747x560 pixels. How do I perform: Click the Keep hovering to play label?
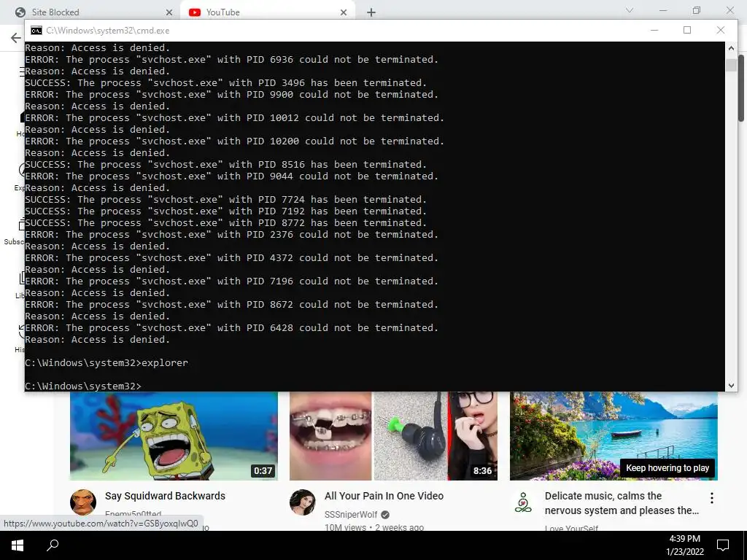click(x=667, y=468)
